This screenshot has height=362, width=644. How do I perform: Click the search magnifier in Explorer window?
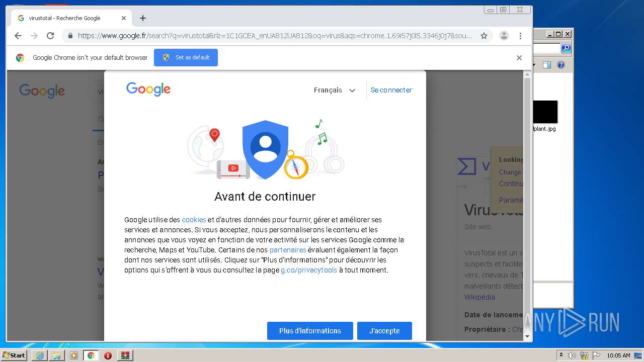[x=566, y=48]
